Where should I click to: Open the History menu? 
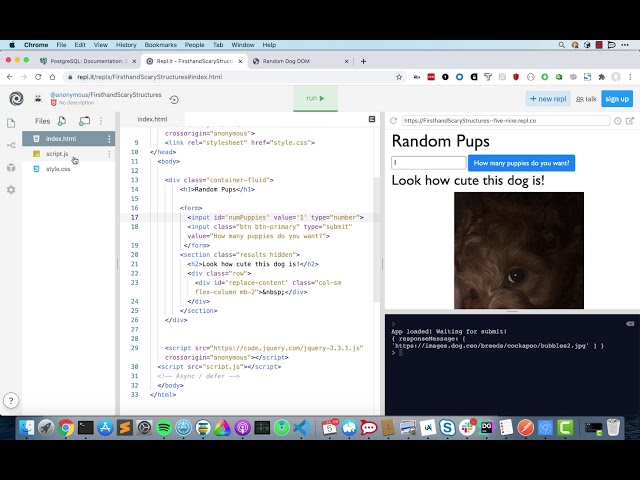pyautogui.click(x=126, y=45)
